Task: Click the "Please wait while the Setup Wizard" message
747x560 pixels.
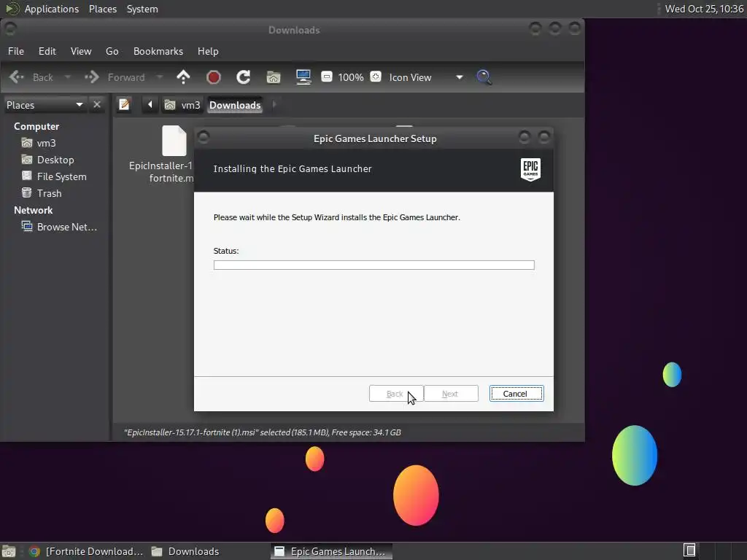Action: click(x=337, y=217)
